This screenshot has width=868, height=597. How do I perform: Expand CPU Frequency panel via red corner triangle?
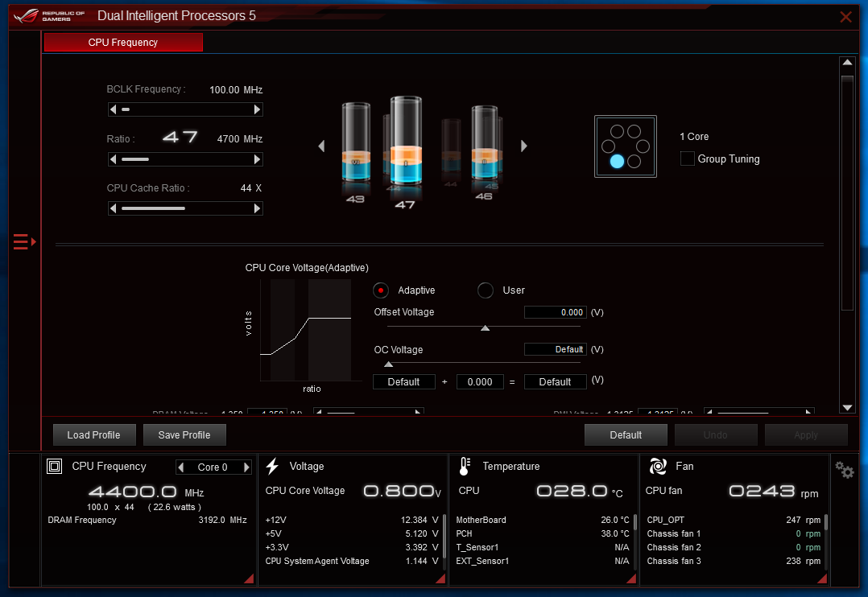click(x=249, y=578)
